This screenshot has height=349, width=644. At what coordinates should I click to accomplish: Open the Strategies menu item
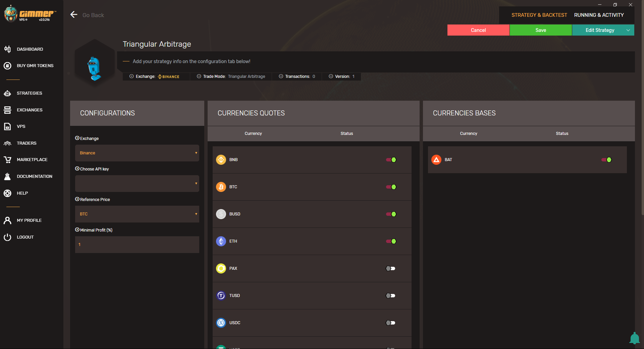click(30, 93)
